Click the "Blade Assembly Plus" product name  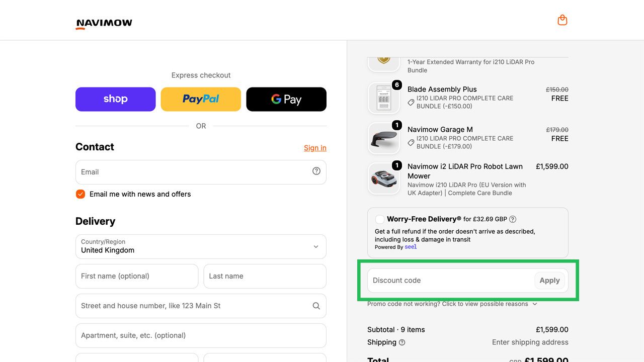point(442,89)
